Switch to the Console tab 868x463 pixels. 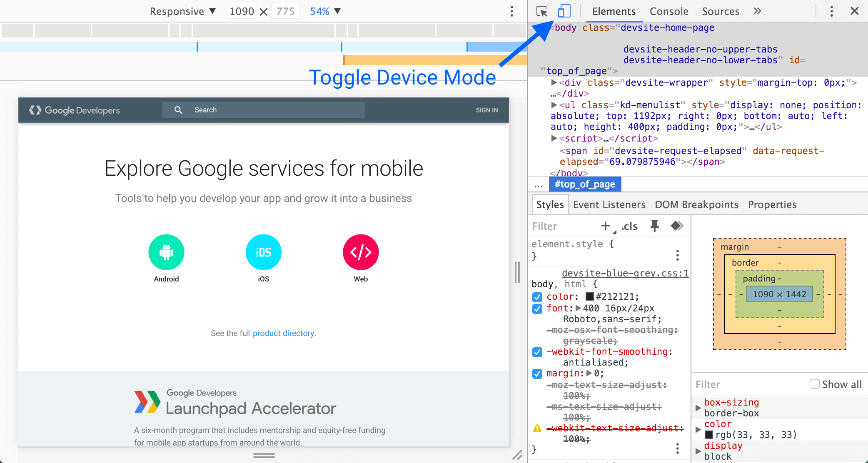[x=667, y=11]
